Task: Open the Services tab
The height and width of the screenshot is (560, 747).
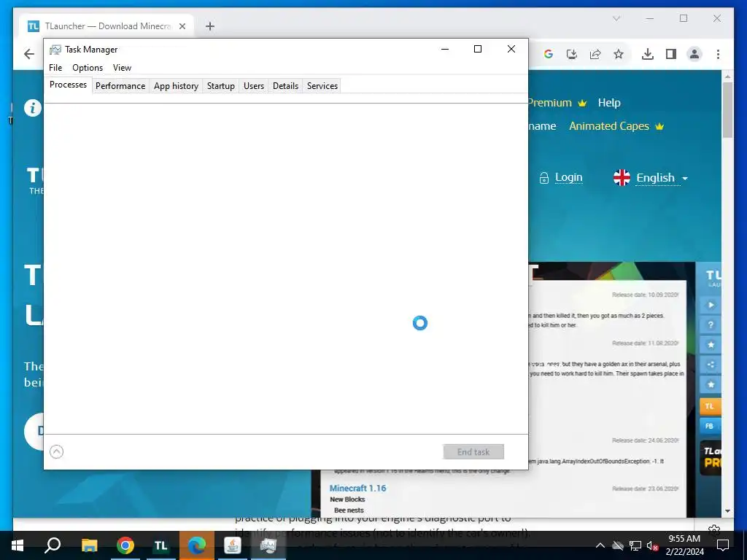Action: (322, 86)
